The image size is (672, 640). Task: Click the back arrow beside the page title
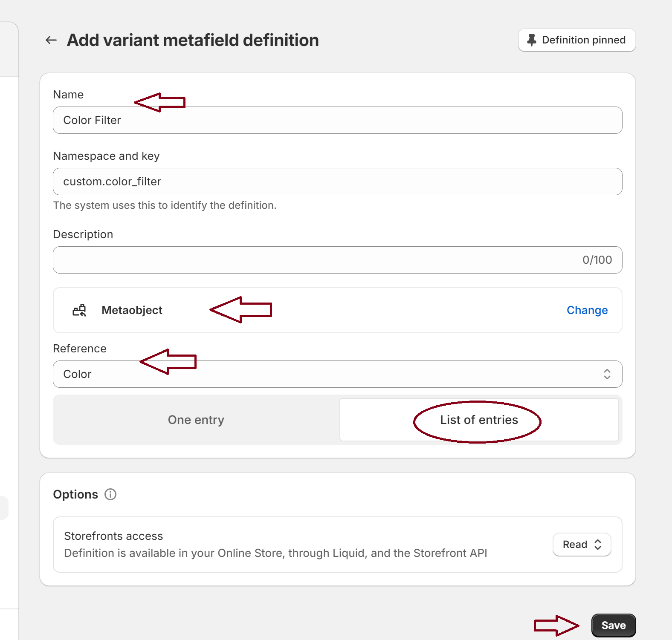tap(51, 40)
